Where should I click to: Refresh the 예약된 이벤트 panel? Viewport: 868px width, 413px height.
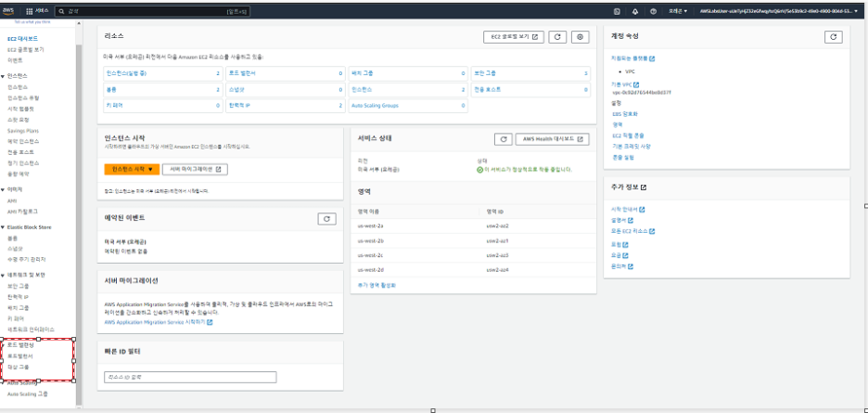point(326,218)
